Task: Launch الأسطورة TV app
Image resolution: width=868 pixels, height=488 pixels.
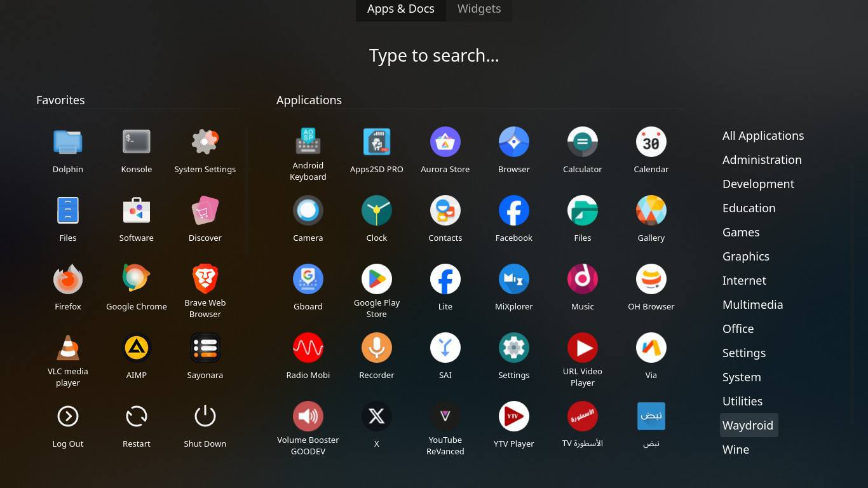Action: click(583, 416)
